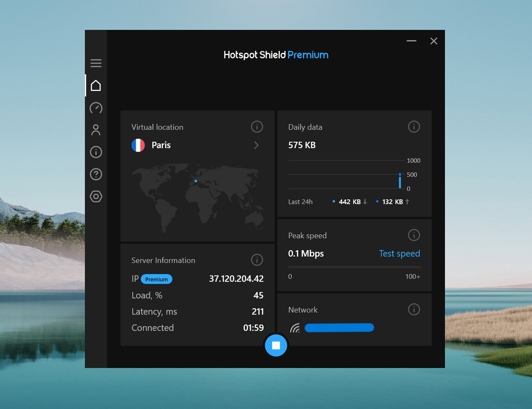Viewport: 532px width, 409px height.
Task: Select the Home tab in the sidebar
Action: [96, 85]
